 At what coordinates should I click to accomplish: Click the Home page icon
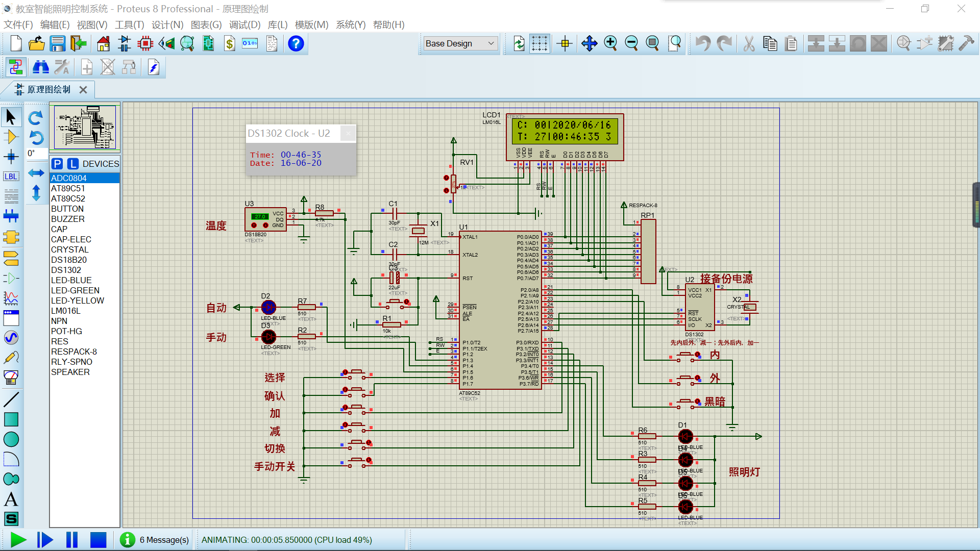coord(104,44)
